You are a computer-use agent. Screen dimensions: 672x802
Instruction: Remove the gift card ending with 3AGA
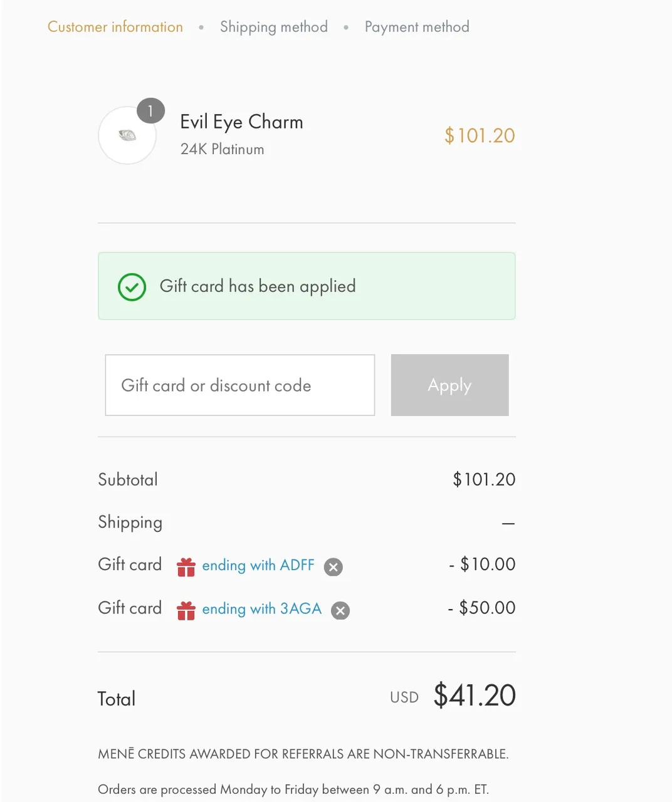(x=340, y=611)
